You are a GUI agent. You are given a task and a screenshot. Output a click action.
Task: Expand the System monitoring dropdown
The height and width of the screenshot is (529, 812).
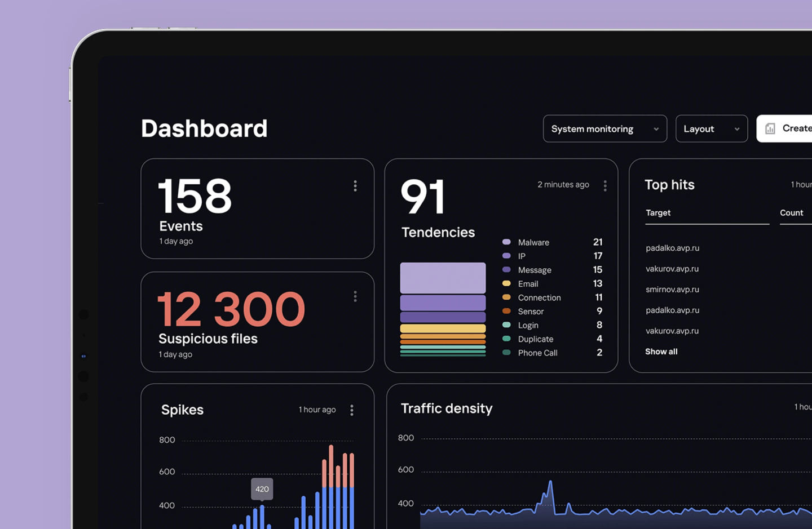click(605, 129)
